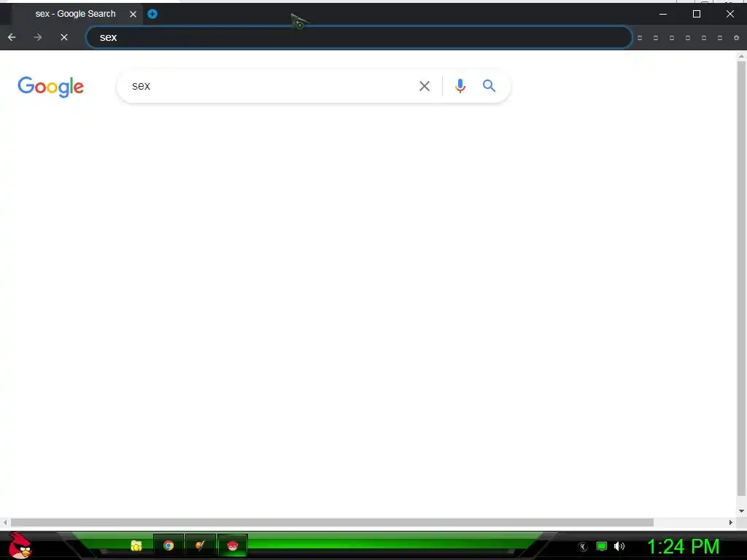This screenshot has width=747, height=560.
Task: Go back to the previous page
Action: click(12, 37)
